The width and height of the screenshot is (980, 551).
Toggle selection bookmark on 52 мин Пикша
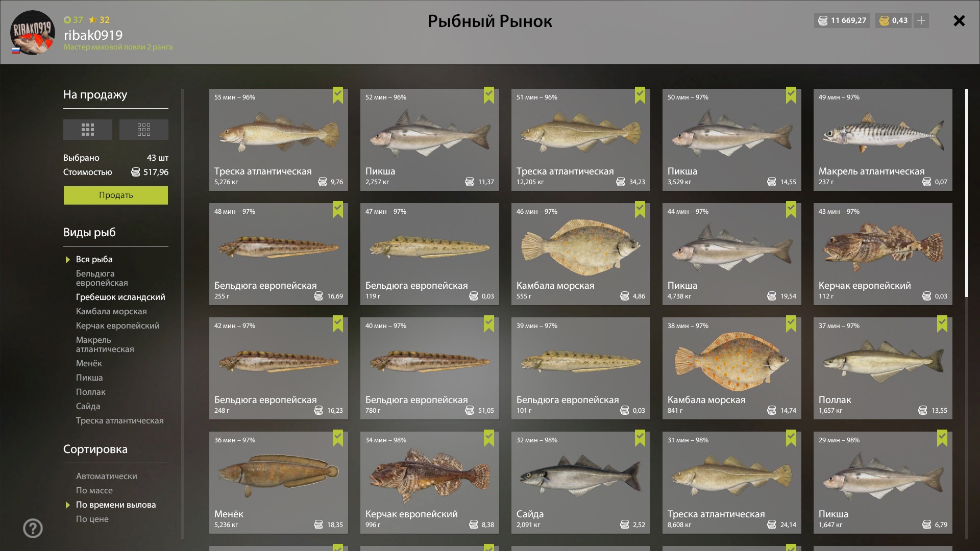[489, 95]
